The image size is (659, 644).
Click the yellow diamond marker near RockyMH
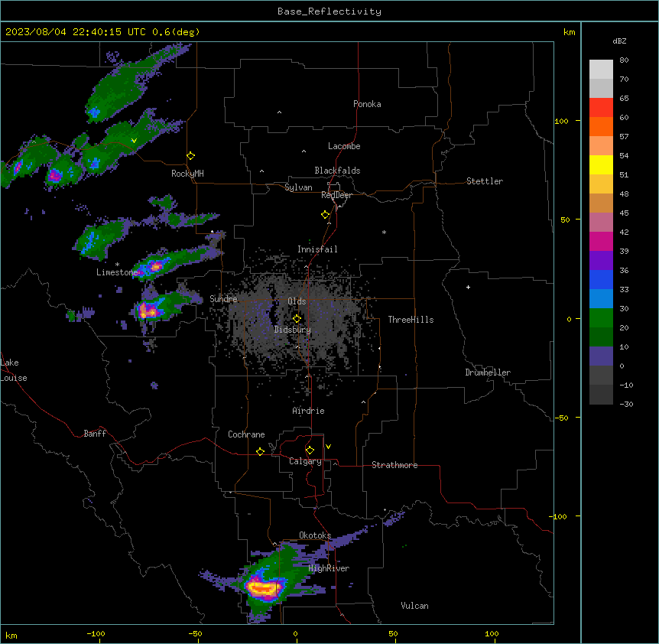pyautogui.click(x=191, y=156)
